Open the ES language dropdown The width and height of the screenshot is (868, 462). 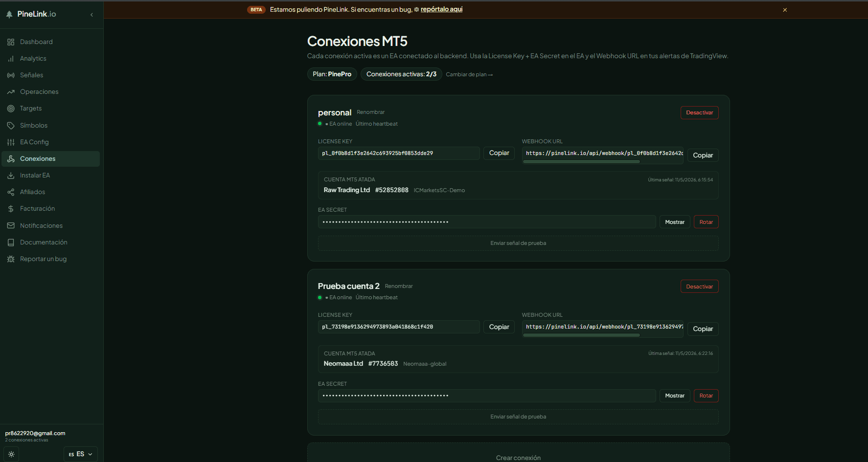pos(81,454)
